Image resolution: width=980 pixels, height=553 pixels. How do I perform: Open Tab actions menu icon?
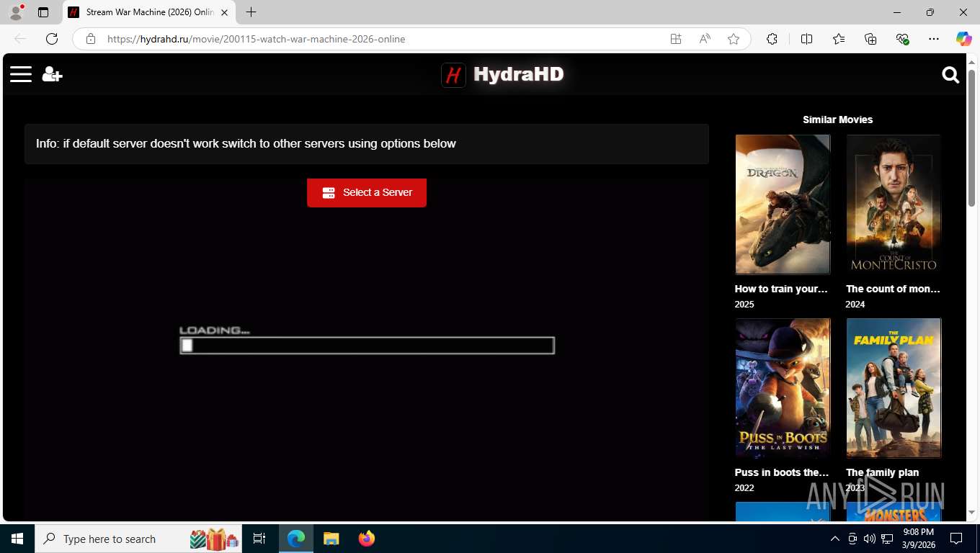(x=43, y=12)
